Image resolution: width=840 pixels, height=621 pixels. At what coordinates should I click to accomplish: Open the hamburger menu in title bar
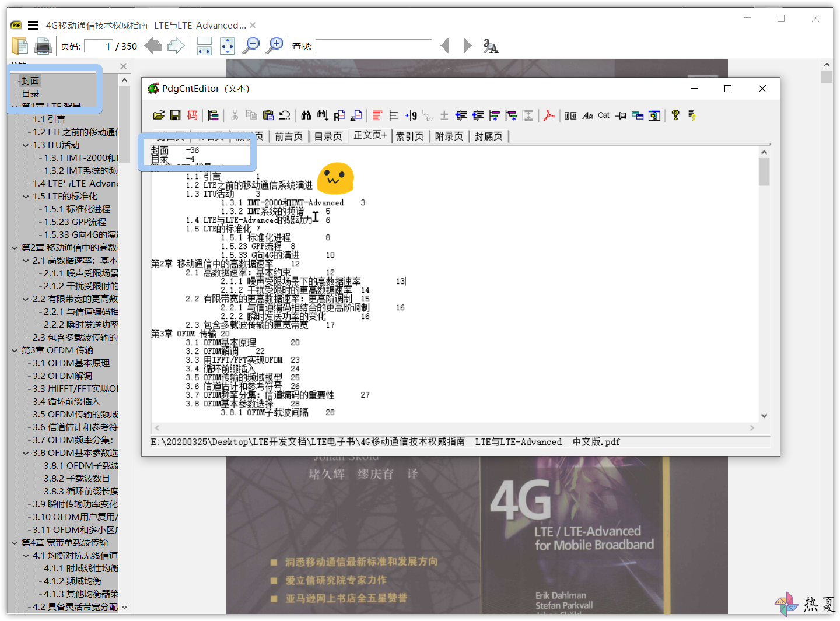pos(33,25)
